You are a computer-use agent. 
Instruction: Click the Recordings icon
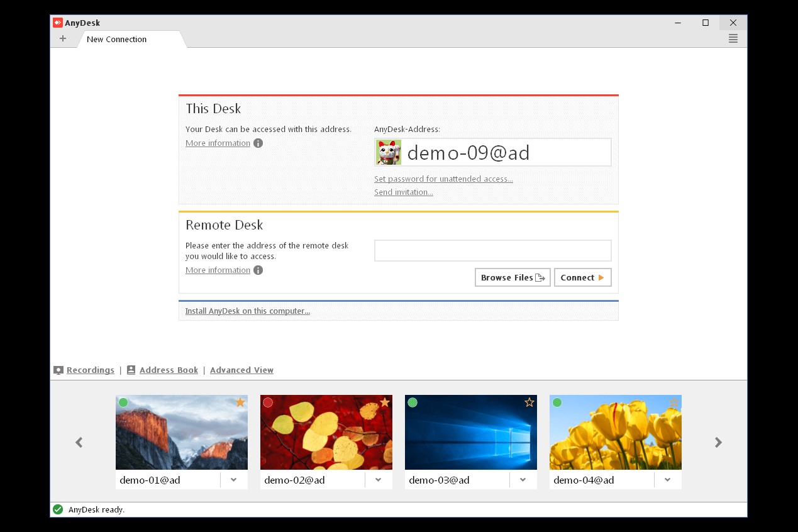[58, 370]
